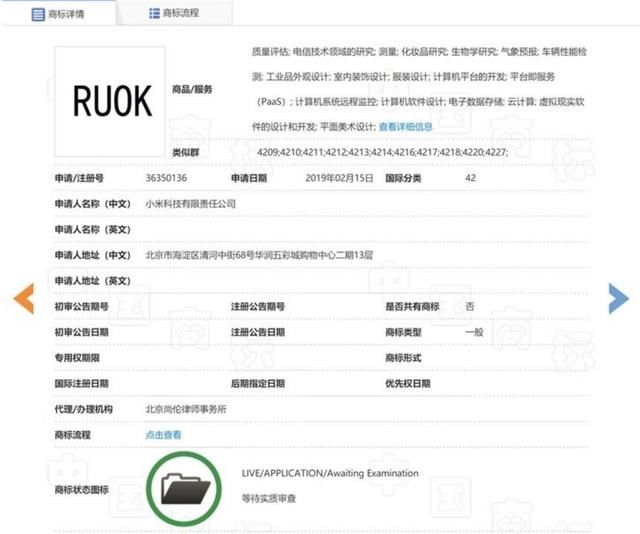The image size is (640, 534).
Task: Select international class value 42
Action: click(x=470, y=178)
